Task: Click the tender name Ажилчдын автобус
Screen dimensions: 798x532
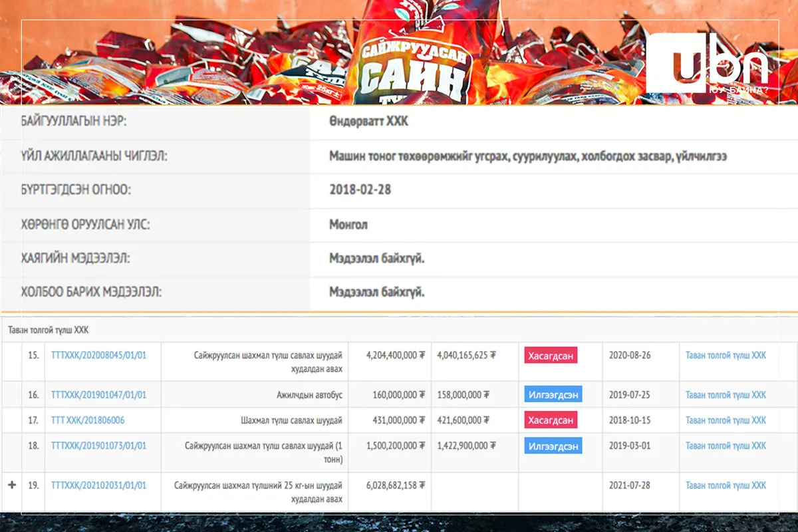Action: coord(309,395)
